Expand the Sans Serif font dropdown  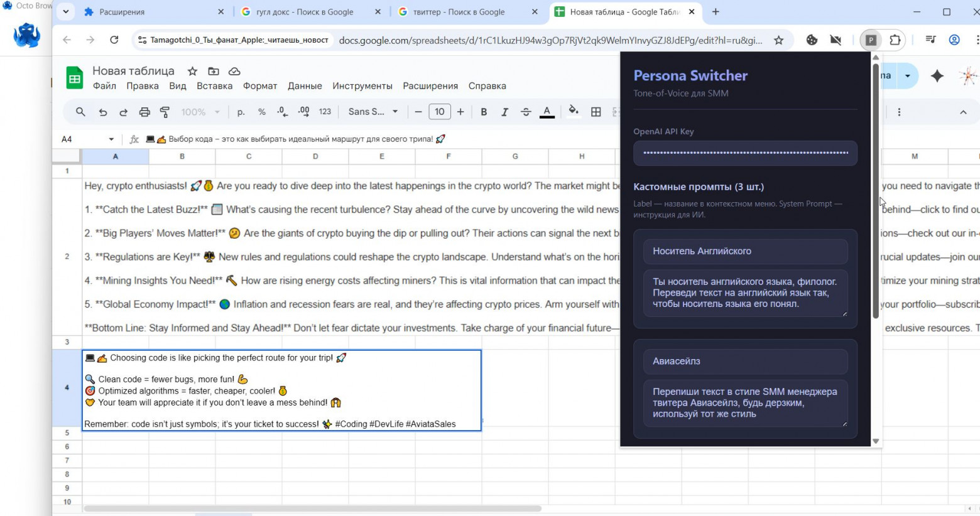pos(374,112)
